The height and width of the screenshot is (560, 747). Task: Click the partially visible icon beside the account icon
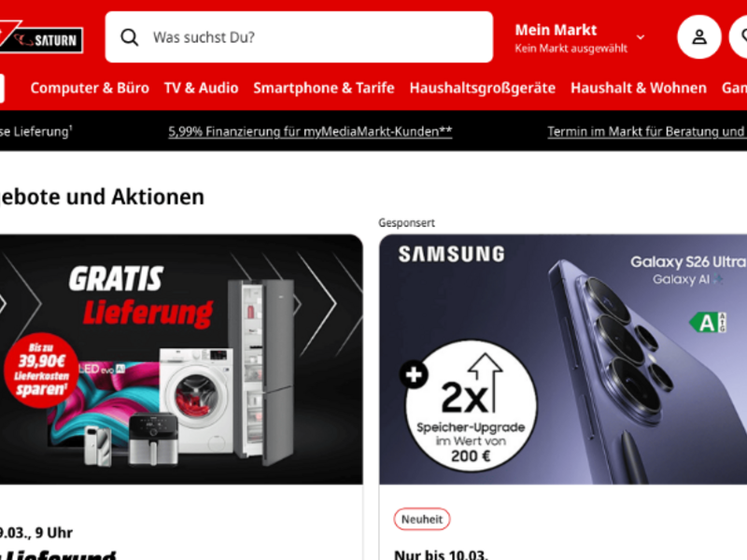point(739,37)
